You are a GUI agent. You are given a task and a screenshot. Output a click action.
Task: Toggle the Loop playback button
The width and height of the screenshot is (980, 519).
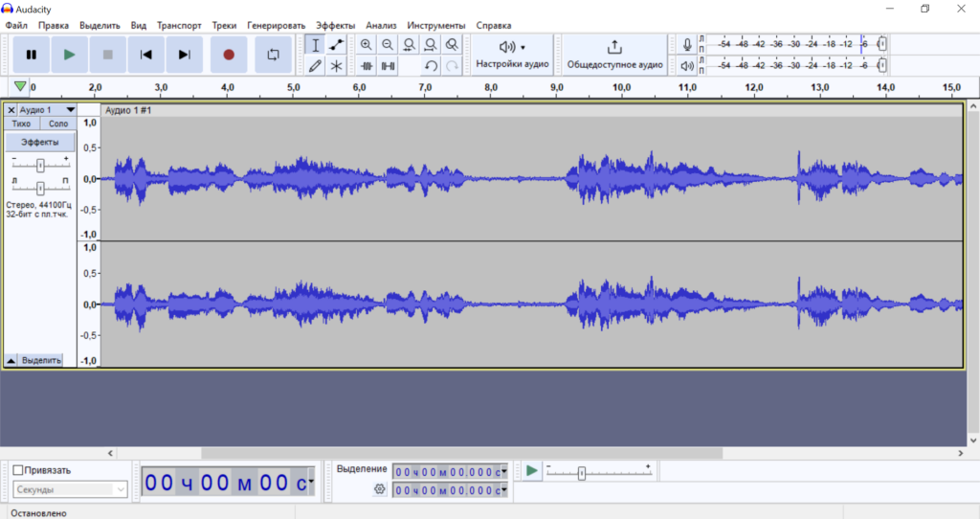click(273, 55)
